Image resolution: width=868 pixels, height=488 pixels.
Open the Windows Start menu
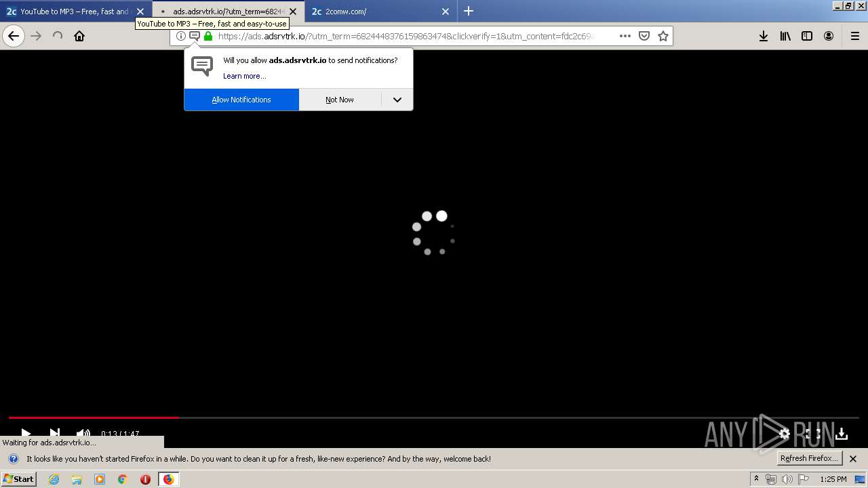click(x=19, y=479)
